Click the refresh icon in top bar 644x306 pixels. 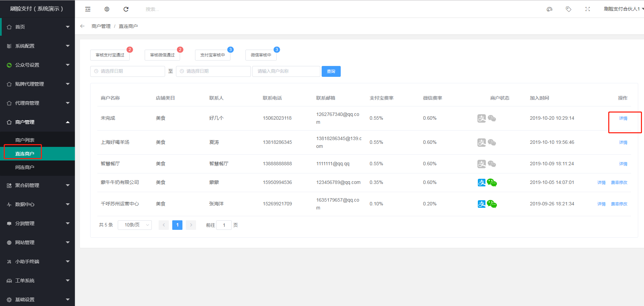coord(126,9)
